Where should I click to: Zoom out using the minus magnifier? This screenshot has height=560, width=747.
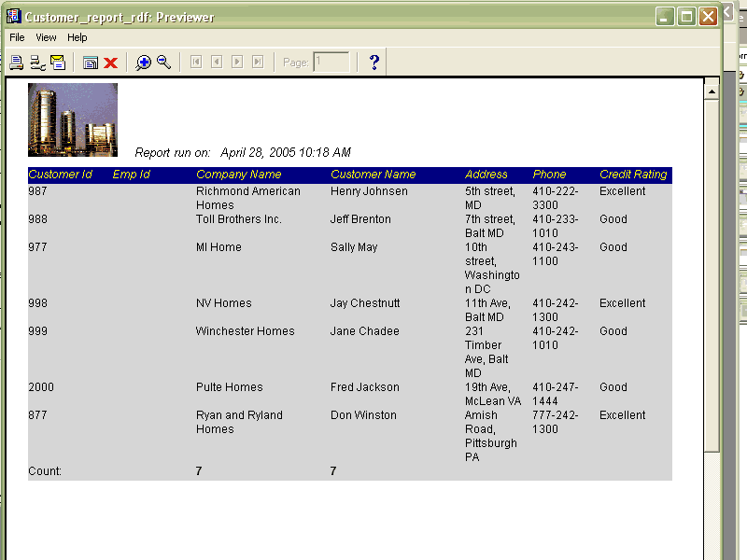point(163,63)
